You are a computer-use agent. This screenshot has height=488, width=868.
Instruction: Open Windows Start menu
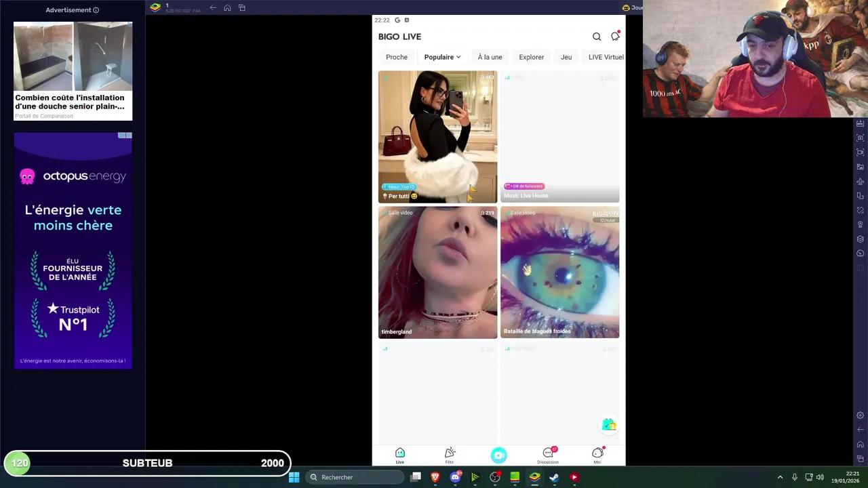294,477
